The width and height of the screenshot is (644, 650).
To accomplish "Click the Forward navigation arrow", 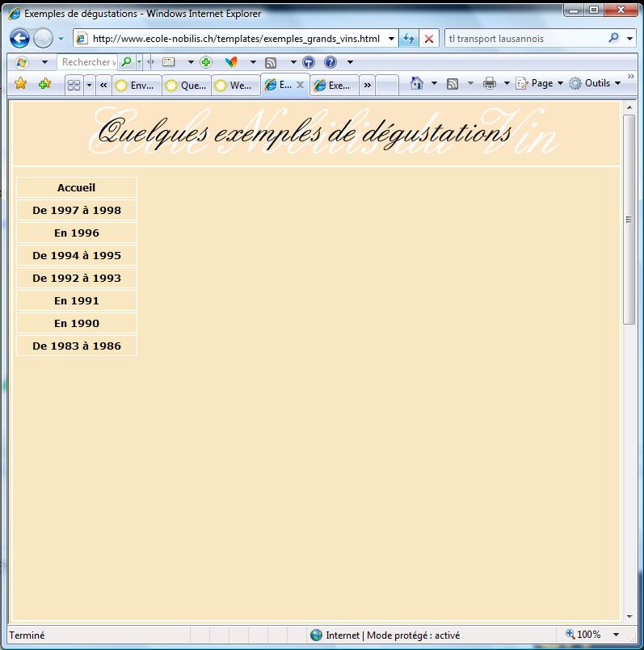I will pos(43,39).
